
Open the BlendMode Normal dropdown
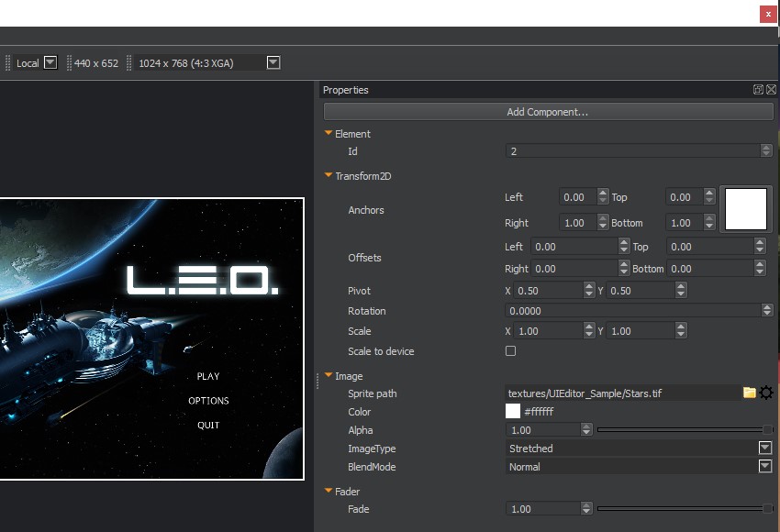765,467
